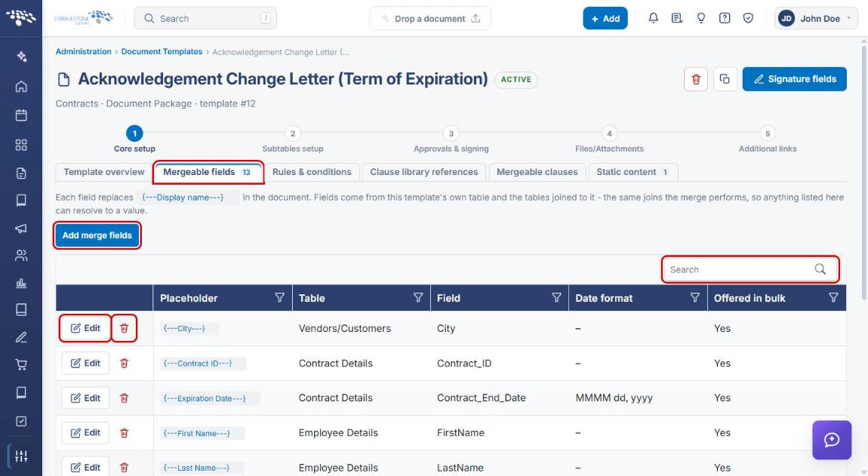Screen dimensions: 868x476
Task: Open the Static content tab
Action: (x=633, y=172)
